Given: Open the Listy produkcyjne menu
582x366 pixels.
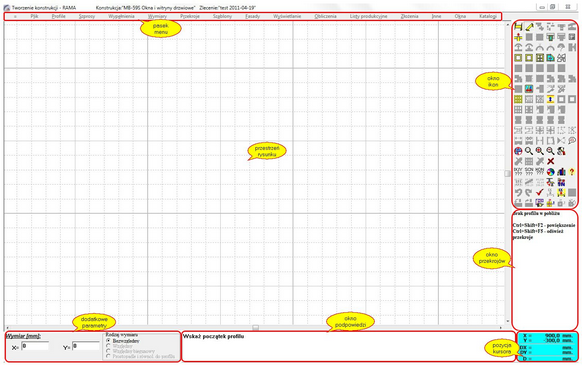Looking at the screenshot, I should point(368,16).
